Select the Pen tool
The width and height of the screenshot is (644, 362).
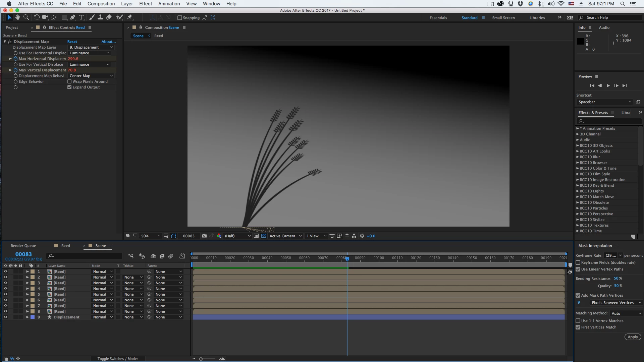[x=73, y=17]
